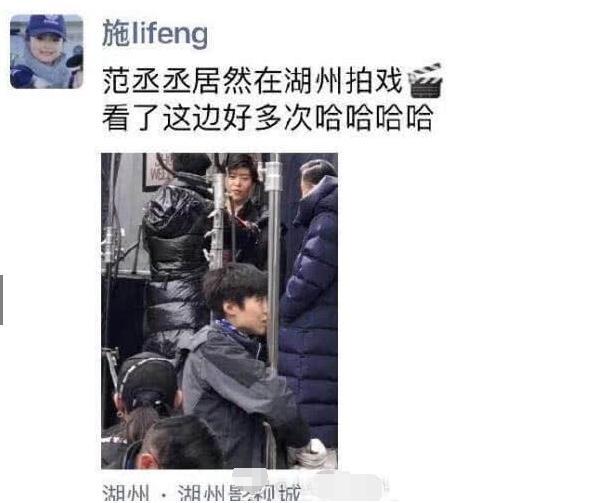Image resolution: width=604 pixels, height=503 pixels.
Task: Tap the blue cap in the avatar picture
Action: pos(46,26)
